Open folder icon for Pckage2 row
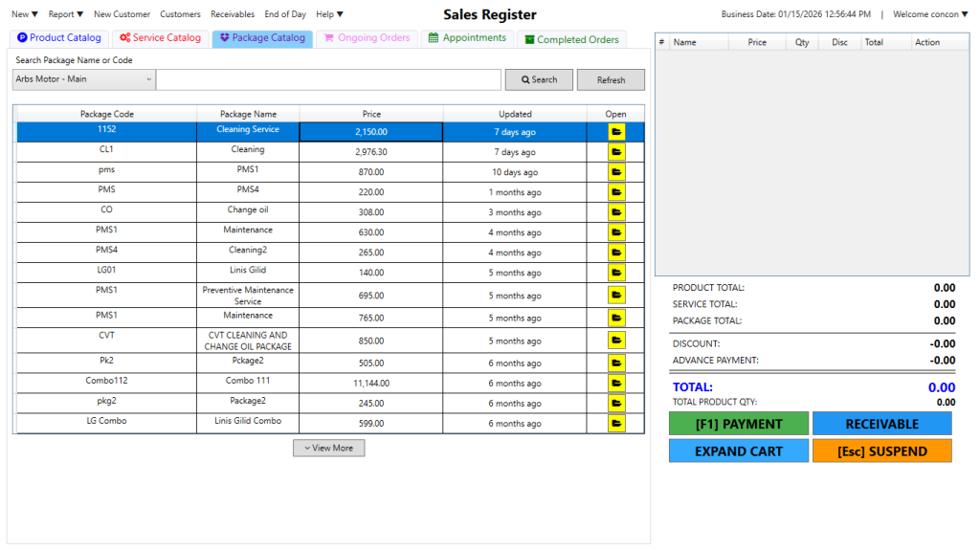Viewport: 980px width, 550px height. (616, 363)
